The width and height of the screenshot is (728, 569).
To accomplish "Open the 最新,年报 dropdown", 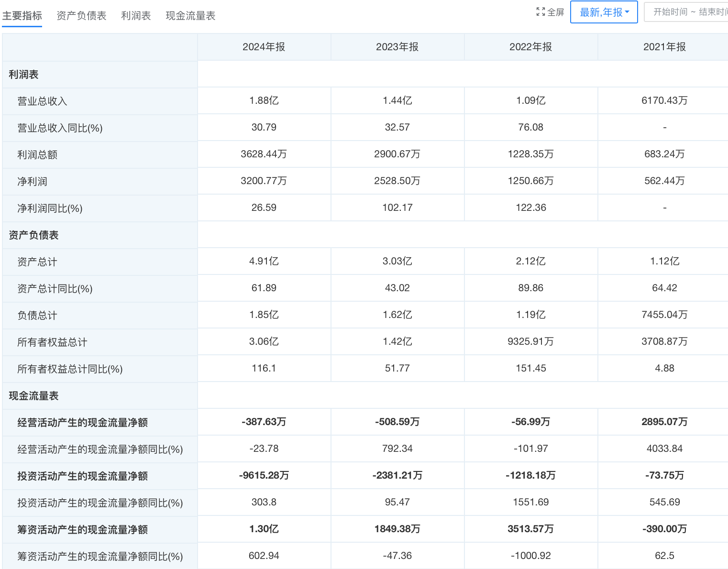I will click(x=604, y=12).
